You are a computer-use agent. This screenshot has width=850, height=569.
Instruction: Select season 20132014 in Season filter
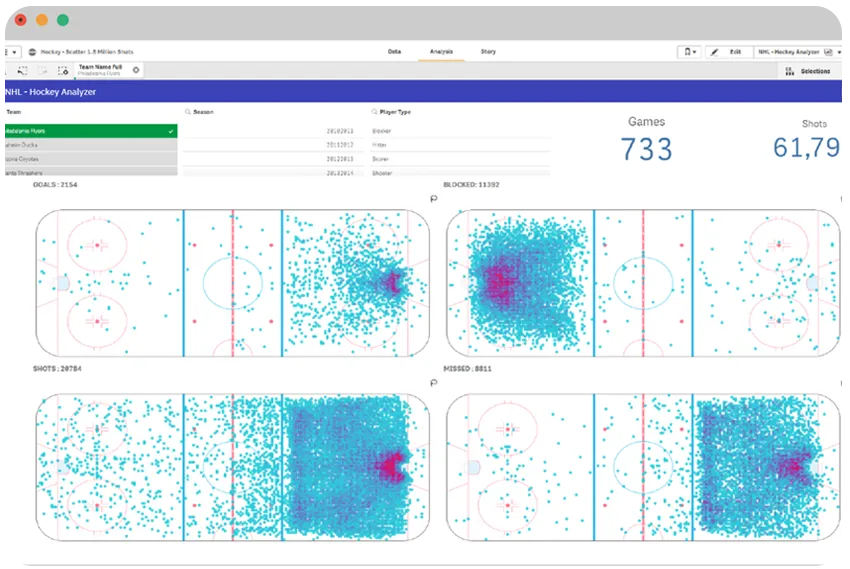click(x=273, y=172)
